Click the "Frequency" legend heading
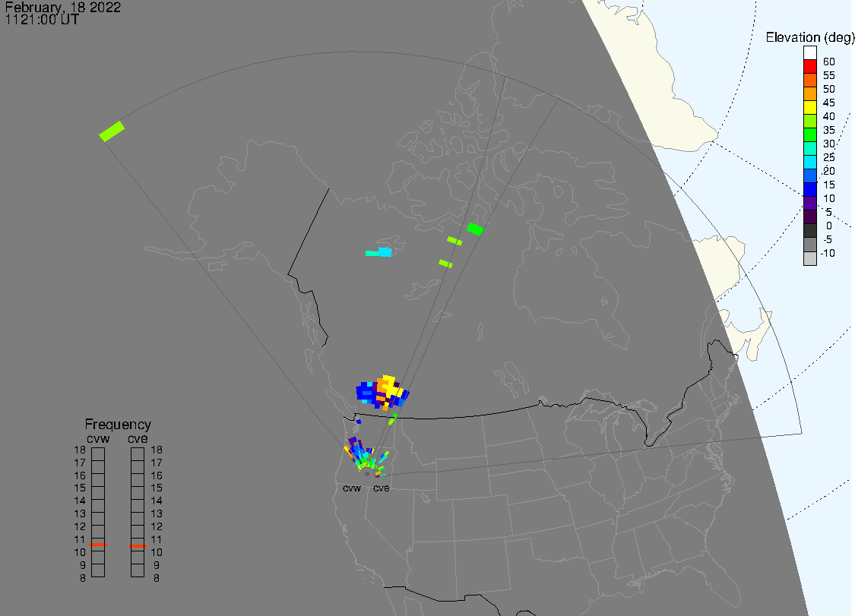 pyautogui.click(x=118, y=425)
